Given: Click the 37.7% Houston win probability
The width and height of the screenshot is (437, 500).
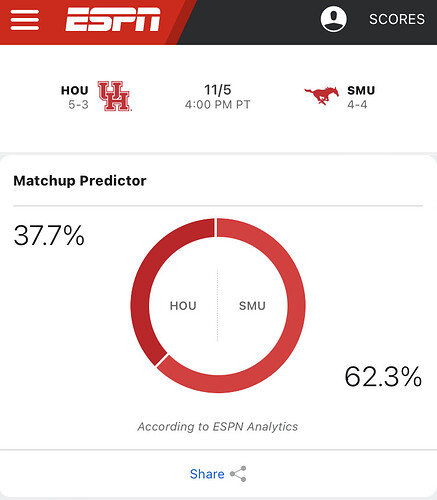Looking at the screenshot, I should point(49,236).
